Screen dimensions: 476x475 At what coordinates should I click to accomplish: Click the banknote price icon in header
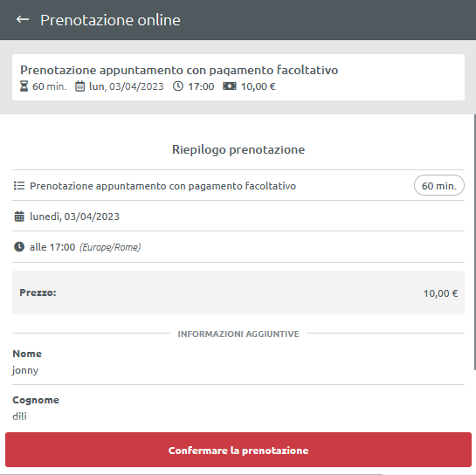[x=230, y=86]
